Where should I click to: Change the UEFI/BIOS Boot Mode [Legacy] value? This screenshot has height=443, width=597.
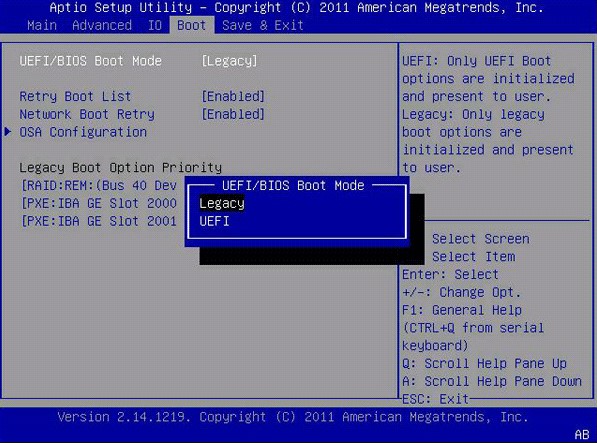[x=229, y=61]
